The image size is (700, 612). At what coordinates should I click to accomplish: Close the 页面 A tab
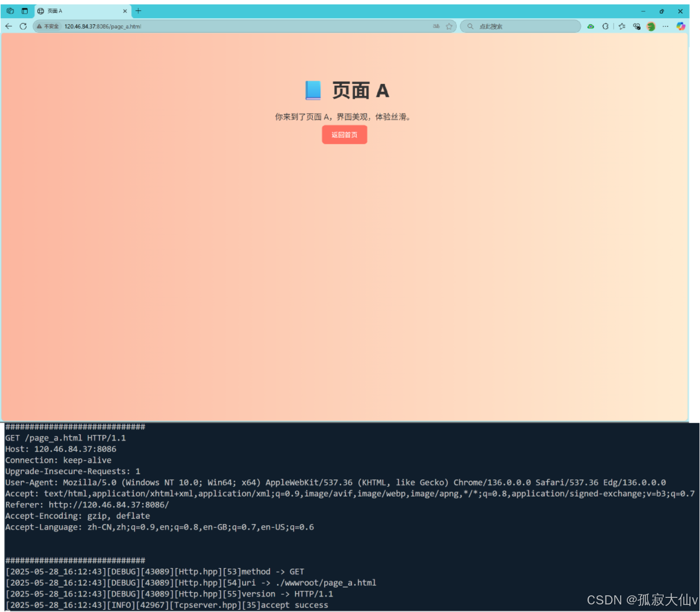tap(125, 11)
